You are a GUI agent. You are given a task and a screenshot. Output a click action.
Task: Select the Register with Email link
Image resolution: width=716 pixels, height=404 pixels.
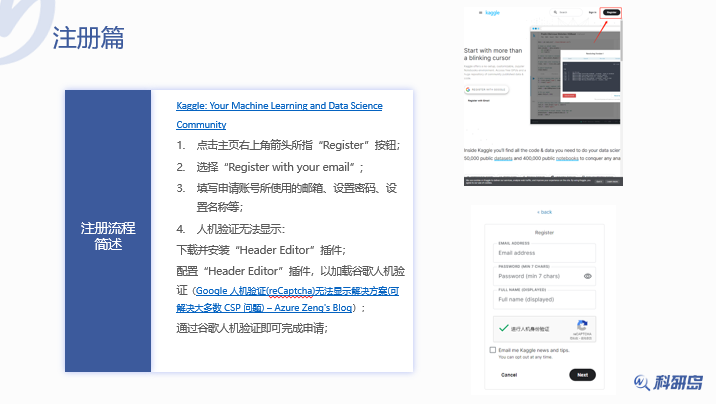pyautogui.click(x=479, y=100)
